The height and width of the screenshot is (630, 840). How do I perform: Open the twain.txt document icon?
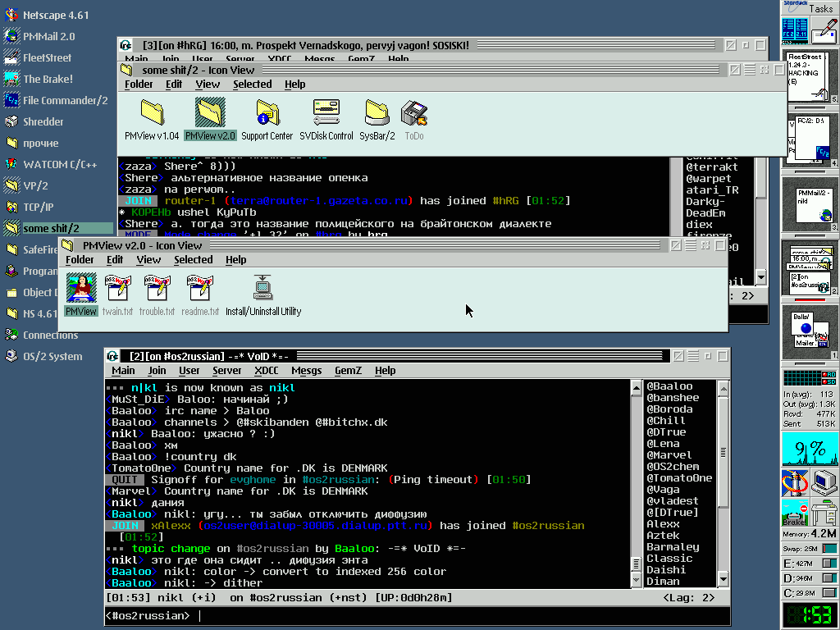click(117, 294)
